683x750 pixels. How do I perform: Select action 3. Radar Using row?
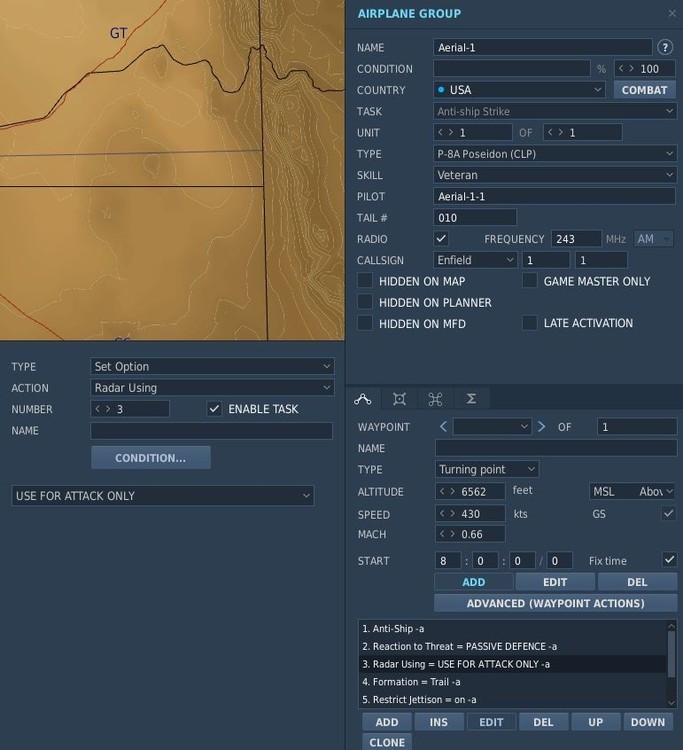pyautogui.click(x=512, y=664)
